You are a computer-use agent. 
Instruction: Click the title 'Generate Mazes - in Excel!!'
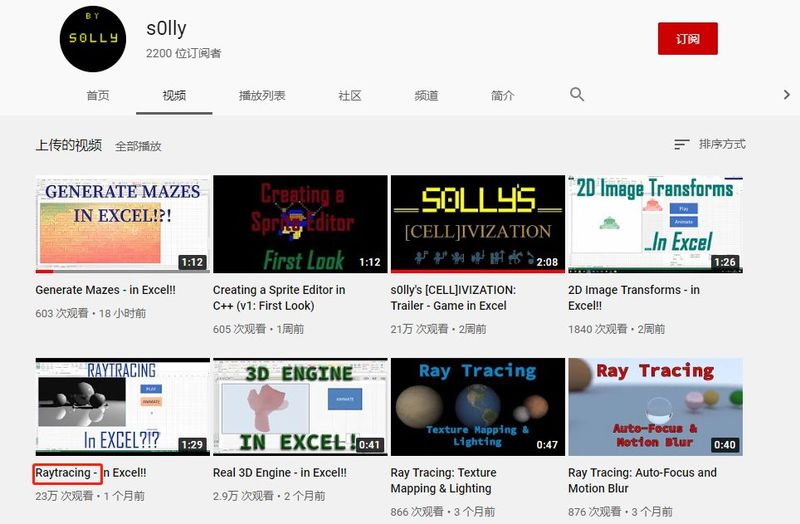(x=106, y=290)
